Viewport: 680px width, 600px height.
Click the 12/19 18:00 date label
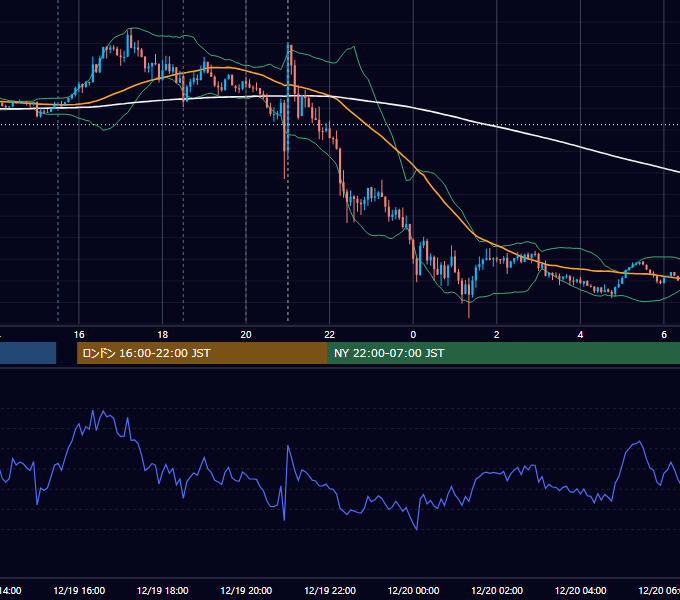click(x=163, y=590)
